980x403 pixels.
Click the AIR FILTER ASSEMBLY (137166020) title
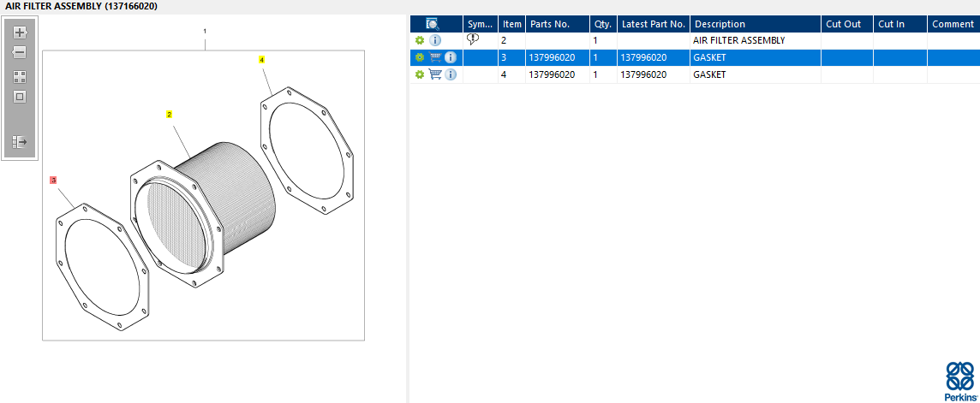81,6
